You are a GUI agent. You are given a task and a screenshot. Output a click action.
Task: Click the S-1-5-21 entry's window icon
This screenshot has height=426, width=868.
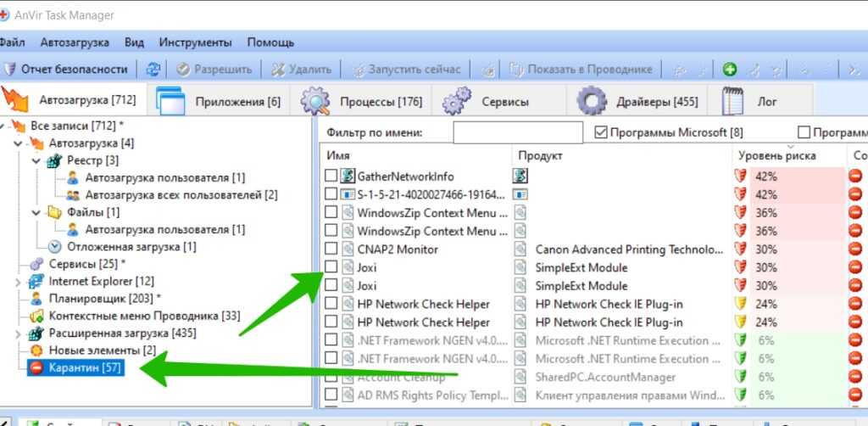pyautogui.click(x=347, y=194)
